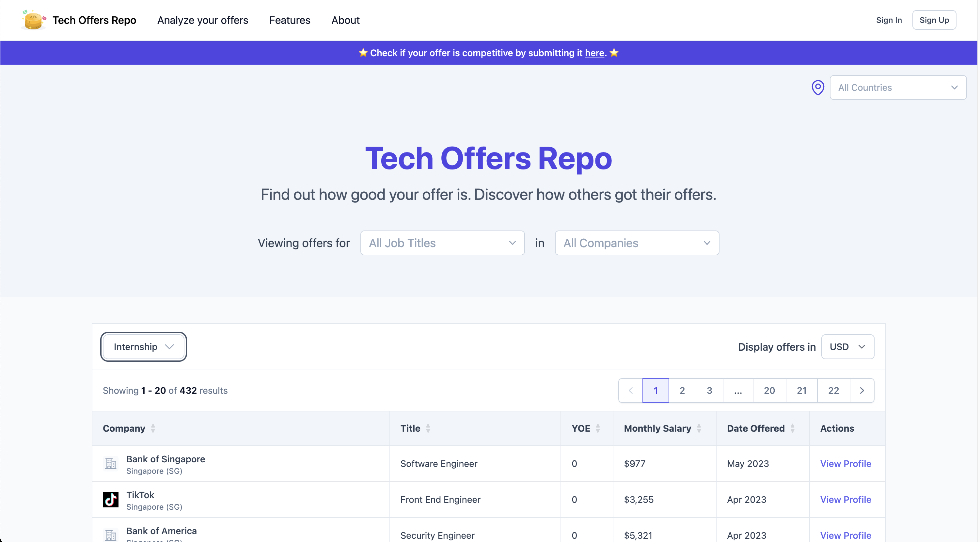Image resolution: width=980 pixels, height=542 pixels.
Task: Click the Software Engineer title cell
Action: click(x=439, y=464)
